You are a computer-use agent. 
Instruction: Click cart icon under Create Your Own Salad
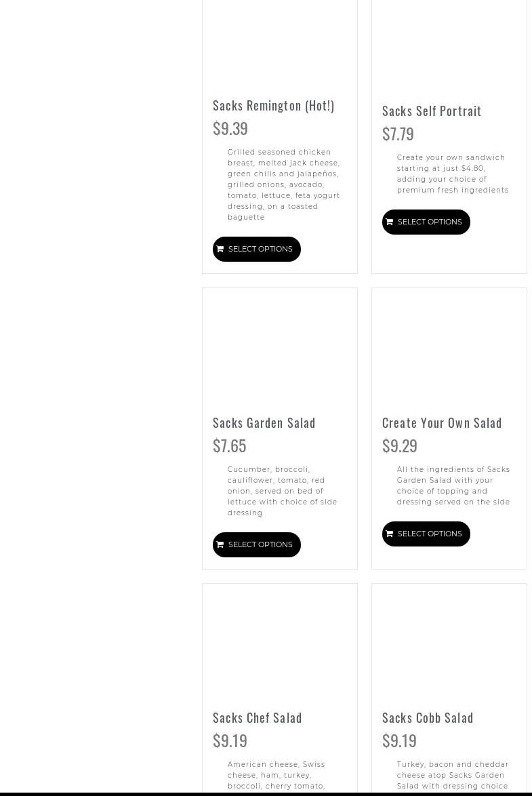(x=390, y=534)
